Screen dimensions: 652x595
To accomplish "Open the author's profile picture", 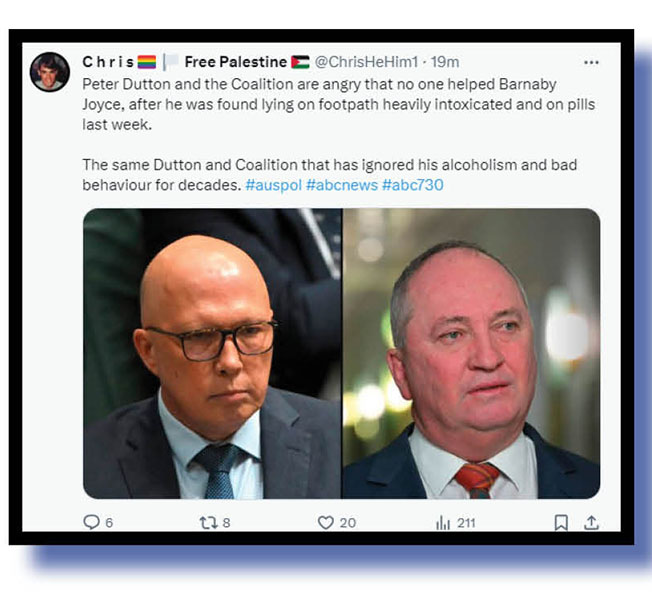I will click(x=49, y=72).
